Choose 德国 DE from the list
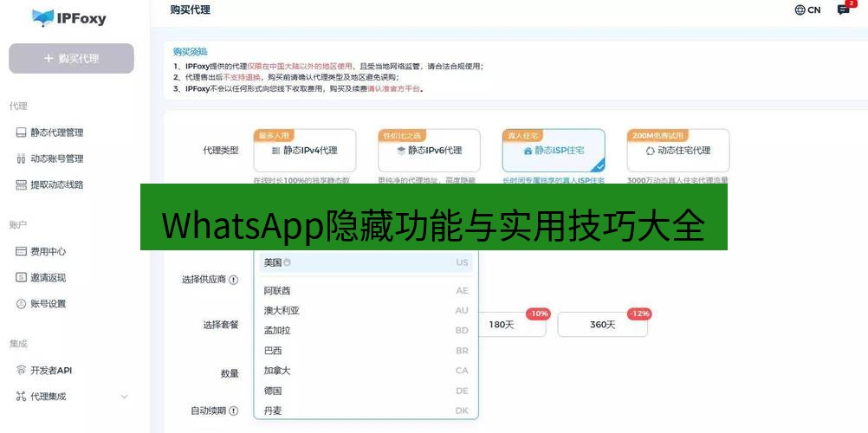The image size is (868, 433). [366, 391]
